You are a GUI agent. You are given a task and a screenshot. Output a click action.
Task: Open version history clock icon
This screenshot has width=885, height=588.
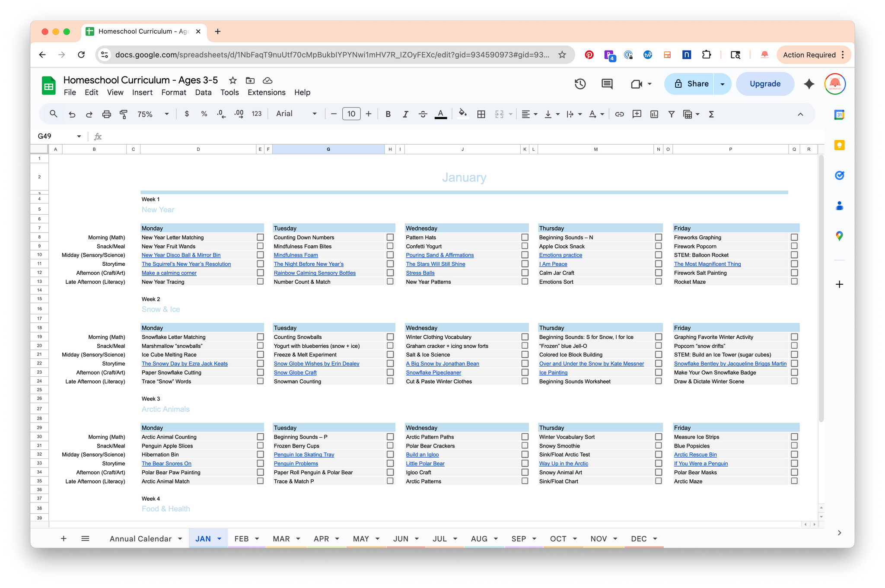(x=580, y=84)
